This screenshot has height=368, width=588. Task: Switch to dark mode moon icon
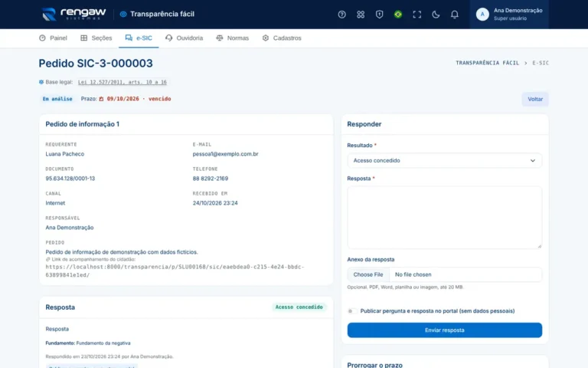pos(436,15)
